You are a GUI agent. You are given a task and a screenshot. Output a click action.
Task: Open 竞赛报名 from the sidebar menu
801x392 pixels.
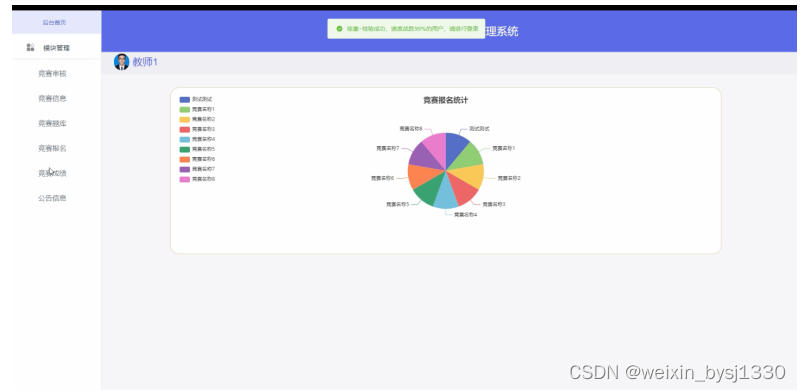(52, 148)
